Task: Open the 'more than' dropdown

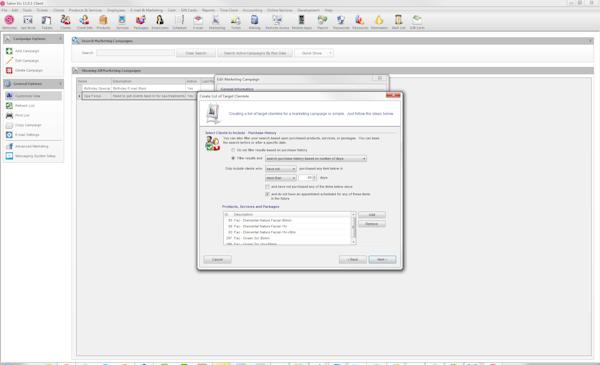Action: (x=280, y=178)
